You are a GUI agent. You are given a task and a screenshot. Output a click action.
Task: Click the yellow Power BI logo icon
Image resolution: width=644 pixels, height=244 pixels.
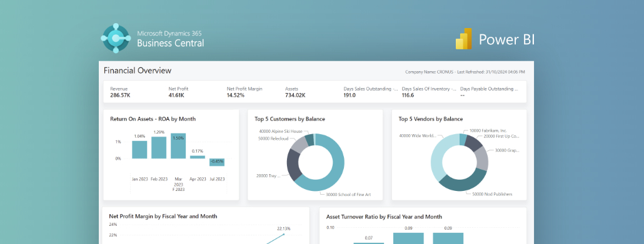tap(464, 39)
